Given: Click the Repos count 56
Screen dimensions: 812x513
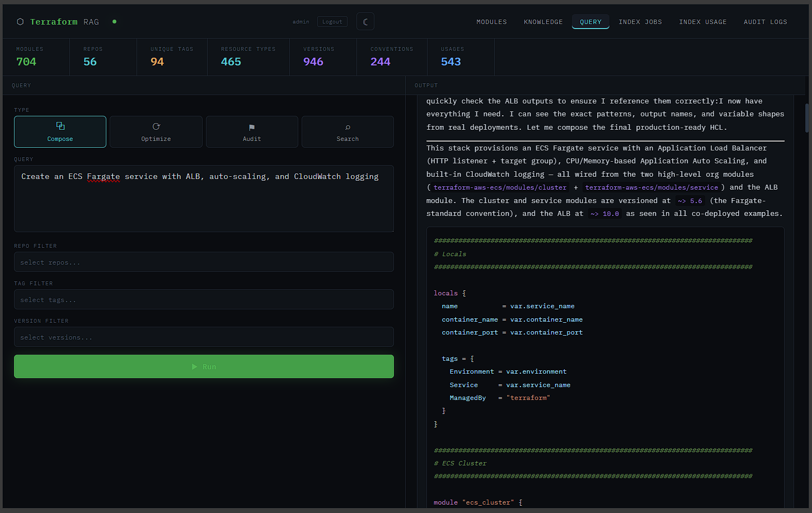Looking at the screenshot, I should pyautogui.click(x=90, y=62).
